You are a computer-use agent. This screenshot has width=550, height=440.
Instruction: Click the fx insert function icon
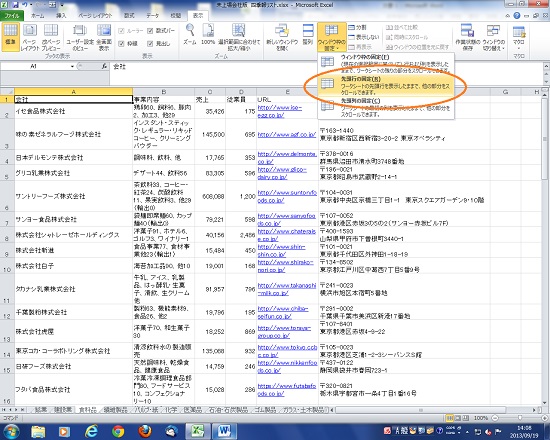[104, 66]
